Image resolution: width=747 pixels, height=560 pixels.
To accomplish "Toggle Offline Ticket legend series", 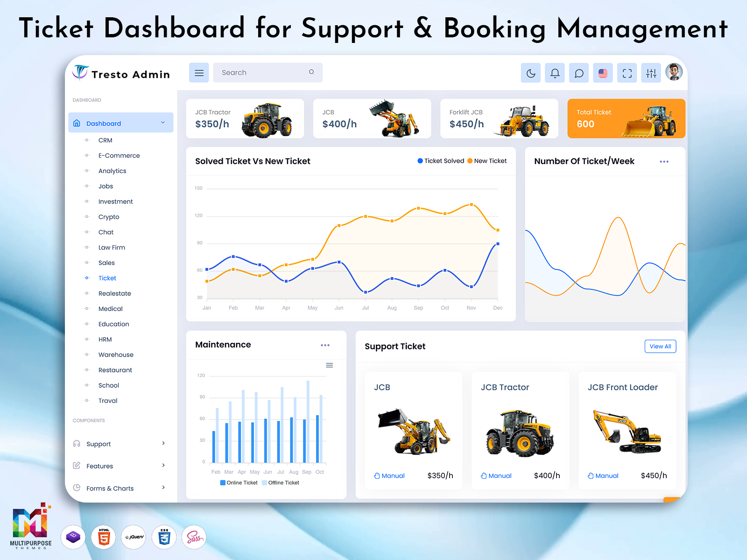I will (x=281, y=483).
